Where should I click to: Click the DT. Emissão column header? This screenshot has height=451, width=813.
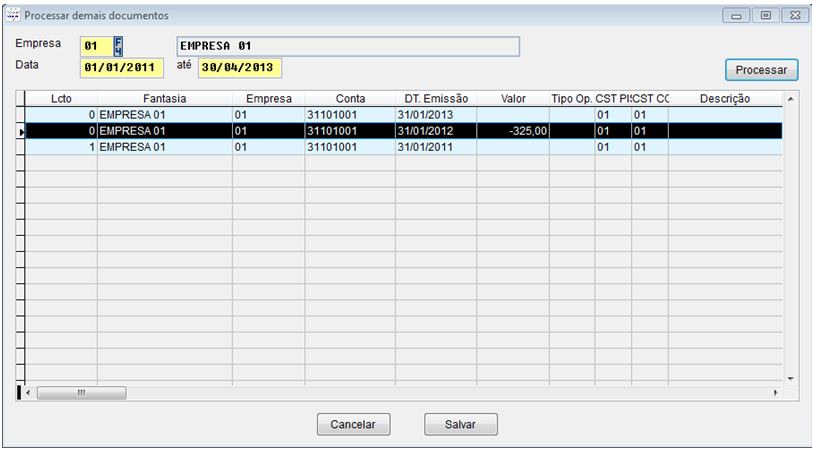coord(436,98)
